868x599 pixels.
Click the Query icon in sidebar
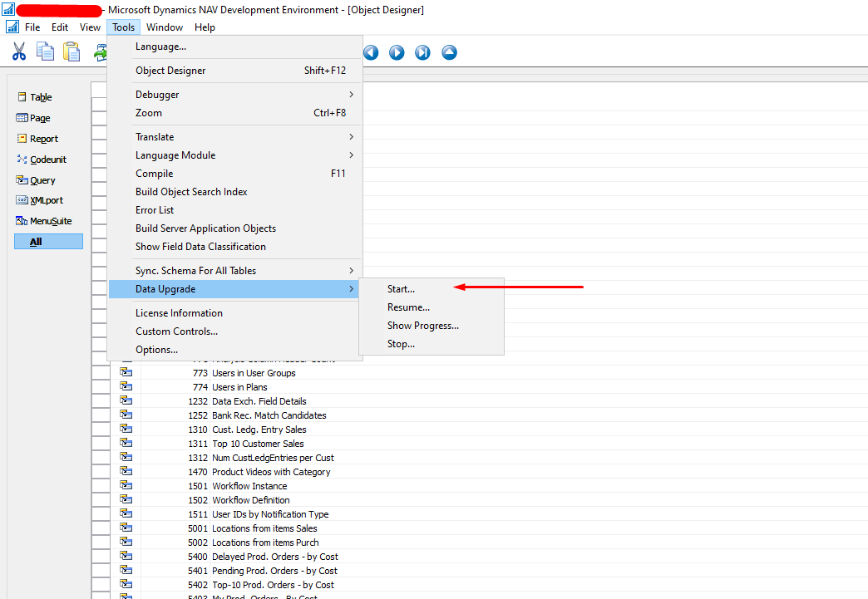click(x=22, y=180)
